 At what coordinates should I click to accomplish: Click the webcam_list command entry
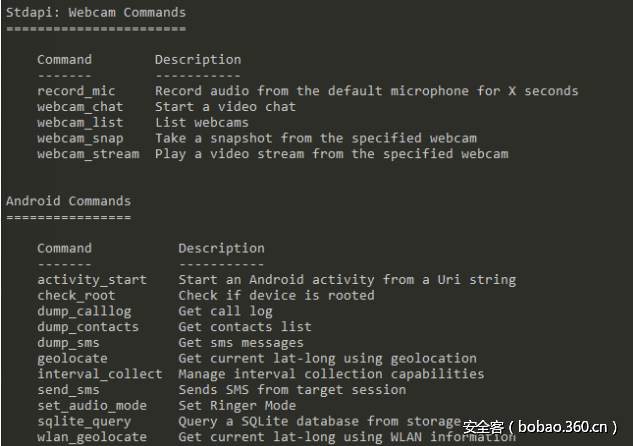point(80,122)
